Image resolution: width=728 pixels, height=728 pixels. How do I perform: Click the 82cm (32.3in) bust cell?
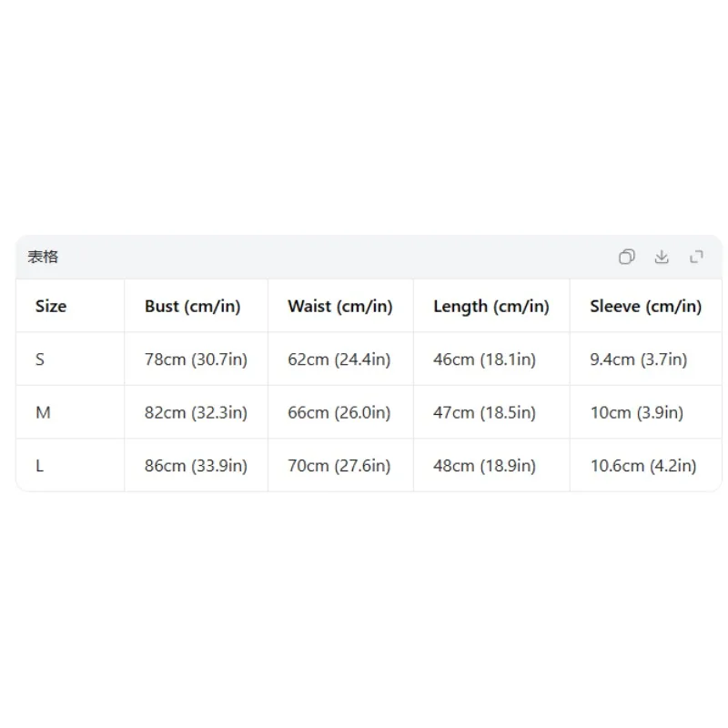(x=196, y=412)
